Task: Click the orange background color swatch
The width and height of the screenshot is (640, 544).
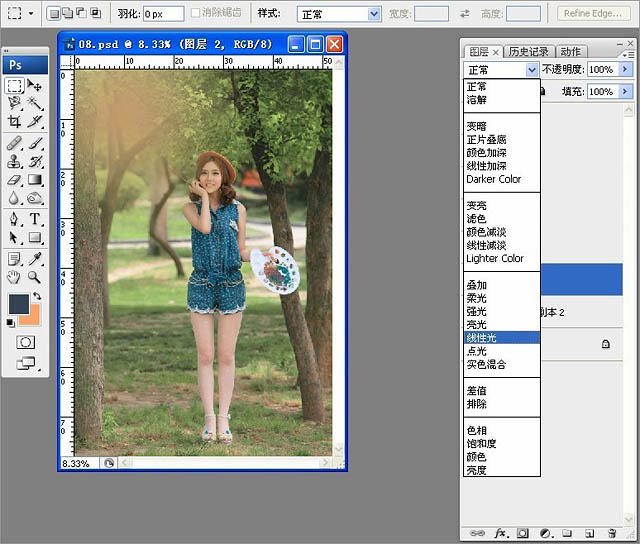Action: click(x=30, y=316)
